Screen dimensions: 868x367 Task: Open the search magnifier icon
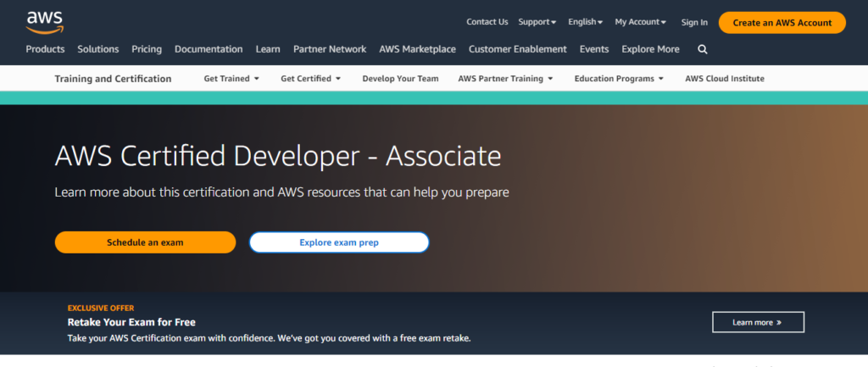click(702, 49)
